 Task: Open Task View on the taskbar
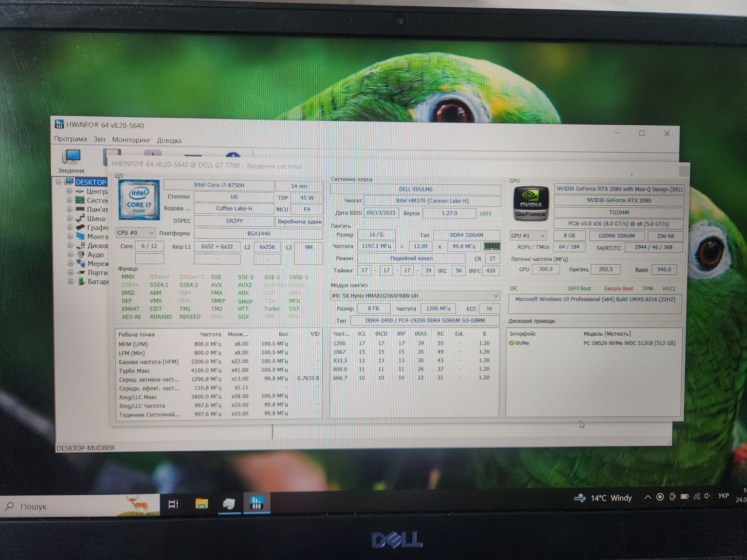click(173, 504)
